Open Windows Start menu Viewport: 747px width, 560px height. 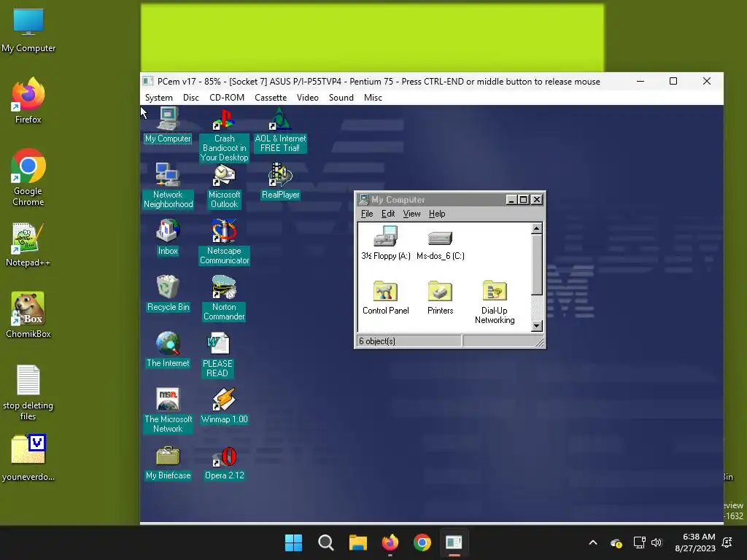click(293, 542)
